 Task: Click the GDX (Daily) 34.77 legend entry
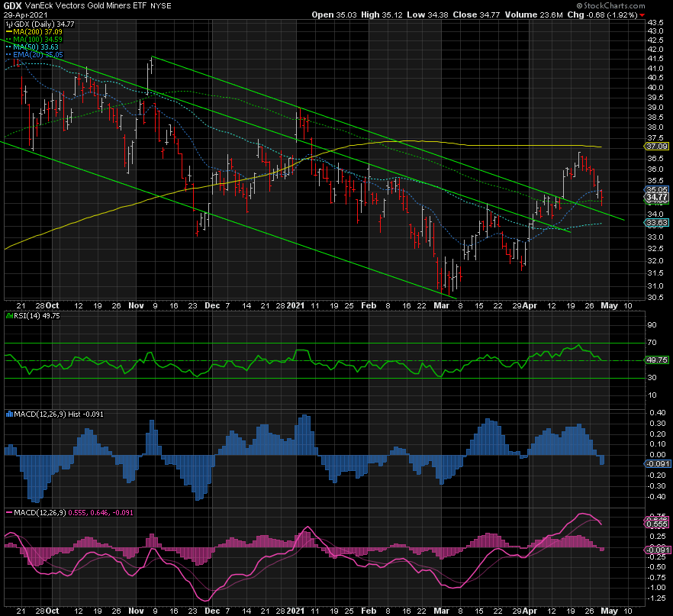[44, 24]
